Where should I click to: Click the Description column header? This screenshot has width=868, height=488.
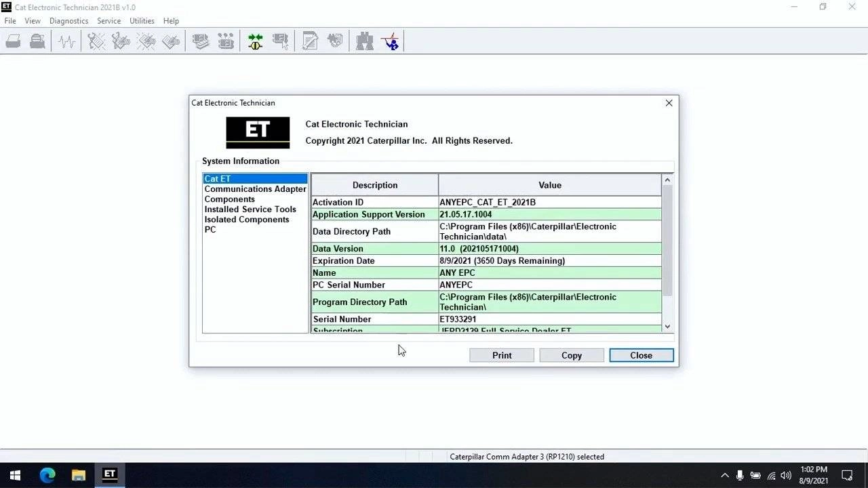point(374,185)
